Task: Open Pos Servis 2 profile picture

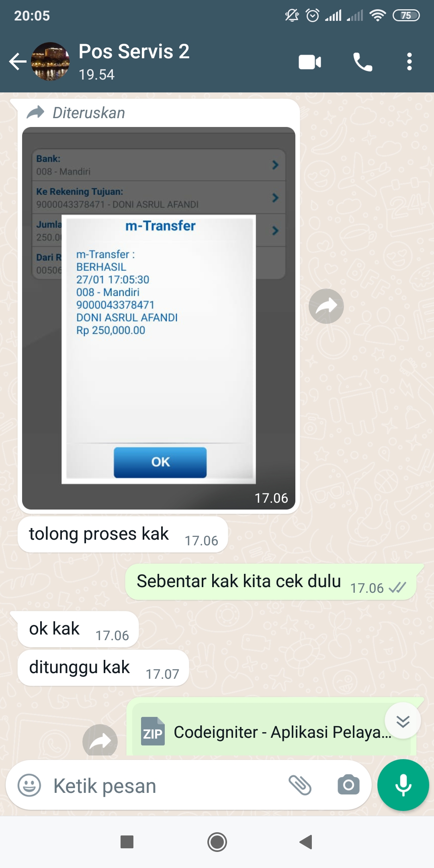Action: coord(50,61)
